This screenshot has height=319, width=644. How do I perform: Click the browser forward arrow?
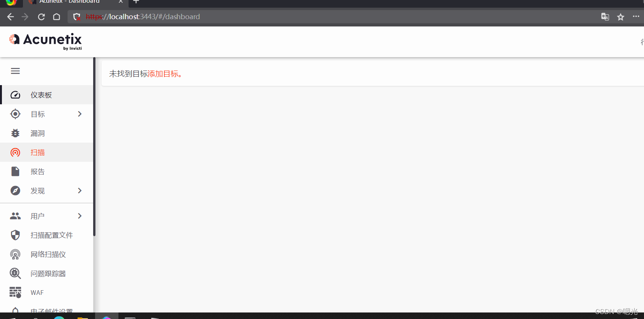(25, 16)
